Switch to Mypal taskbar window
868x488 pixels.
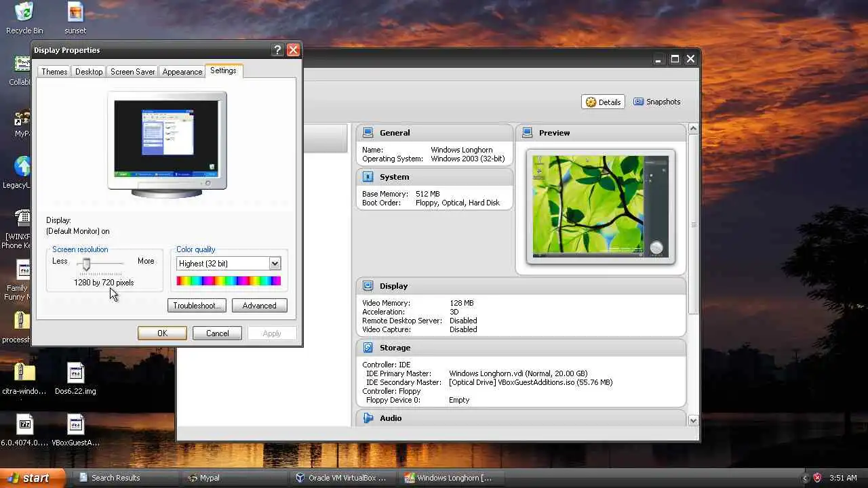click(x=234, y=478)
